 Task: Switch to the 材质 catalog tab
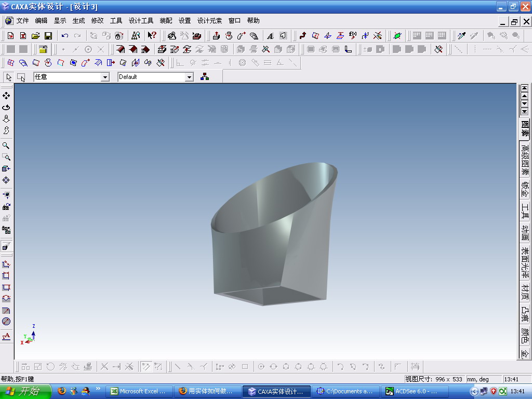click(x=525, y=292)
